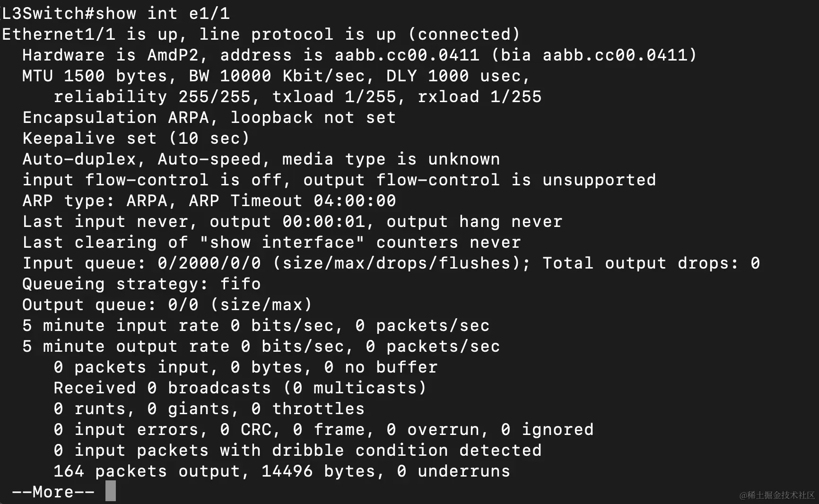Click the "Encapsulation ARPA" text
Screen dimensions: 819x504
(x=115, y=118)
